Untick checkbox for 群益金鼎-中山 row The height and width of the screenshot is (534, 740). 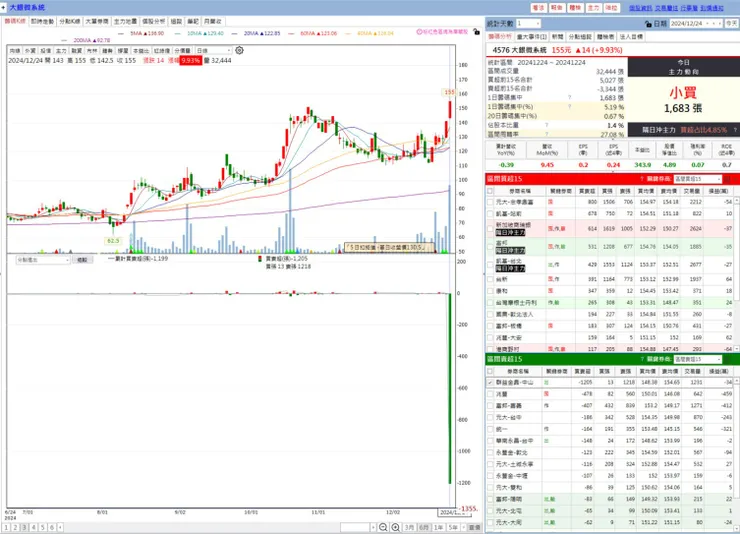click(490, 382)
